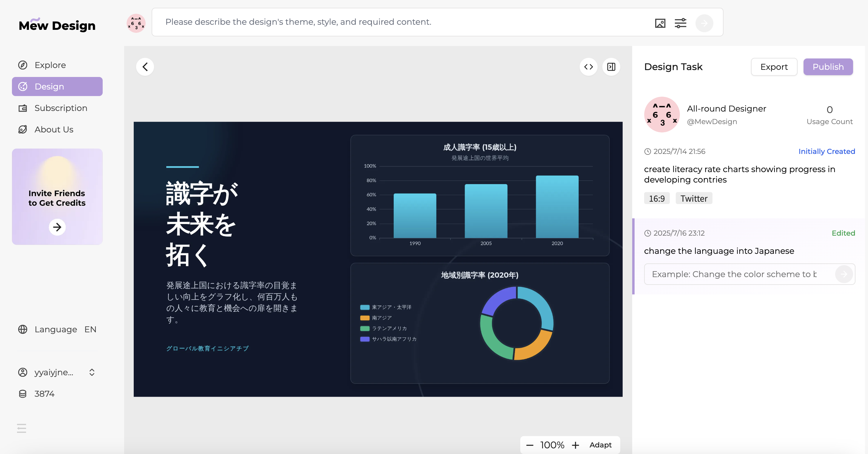Click the About Us planet icon

pos(23,129)
